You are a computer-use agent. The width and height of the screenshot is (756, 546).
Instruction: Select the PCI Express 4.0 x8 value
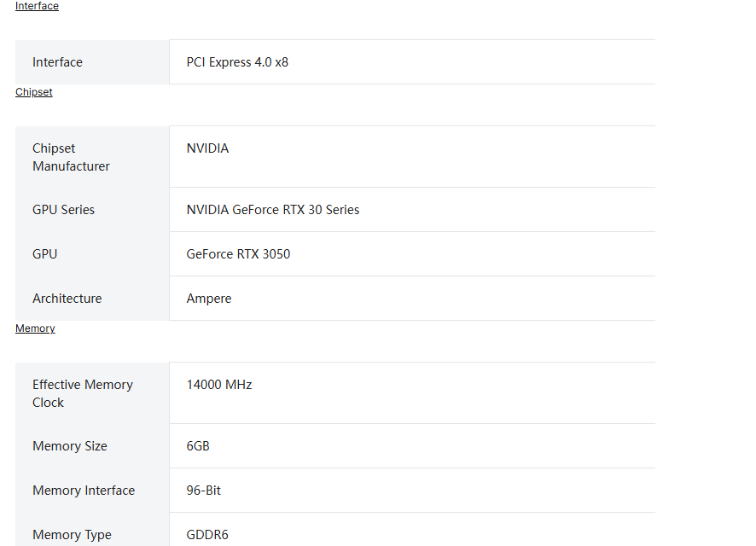[237, 62]
